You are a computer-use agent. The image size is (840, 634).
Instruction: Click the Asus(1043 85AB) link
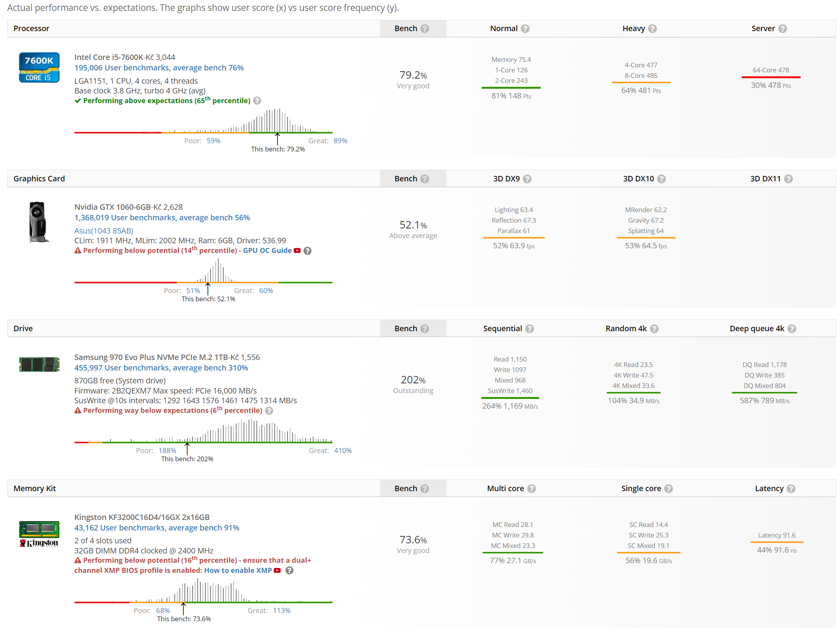(103, 231)
